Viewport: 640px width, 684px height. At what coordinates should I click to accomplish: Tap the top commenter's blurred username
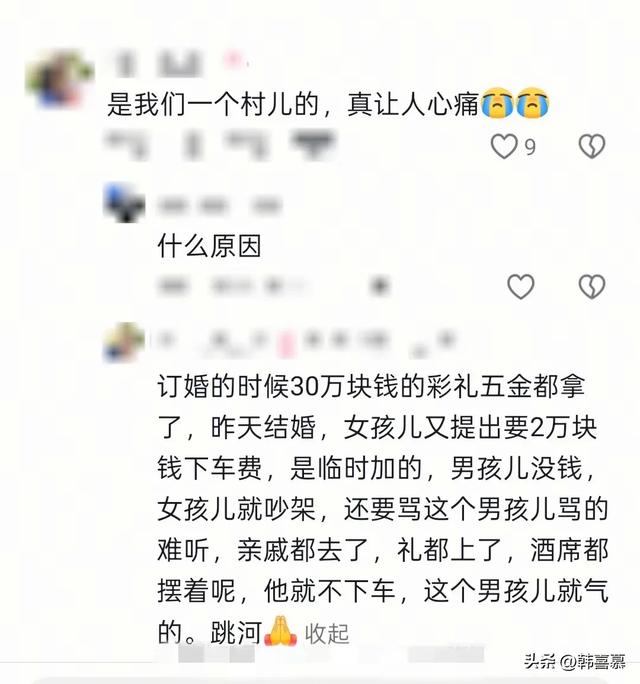(179, 64)
